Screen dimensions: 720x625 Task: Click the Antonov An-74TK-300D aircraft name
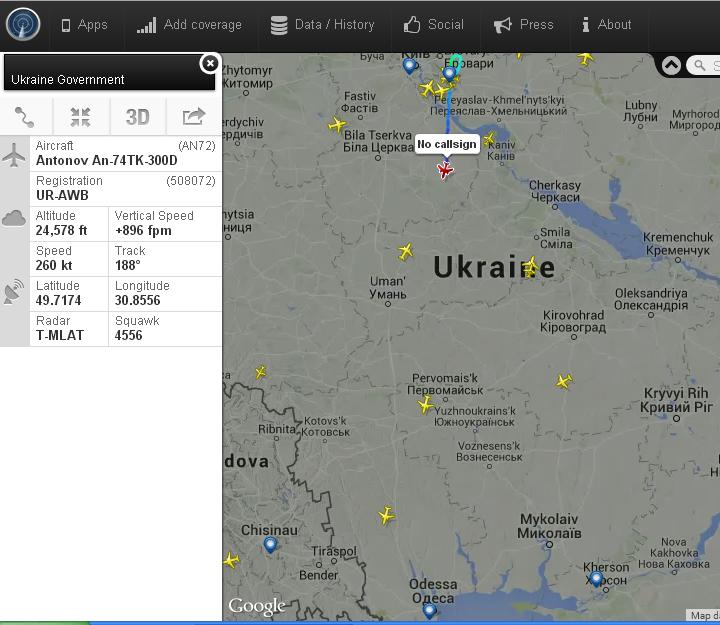pyautogui.click(x=107, y=160)
